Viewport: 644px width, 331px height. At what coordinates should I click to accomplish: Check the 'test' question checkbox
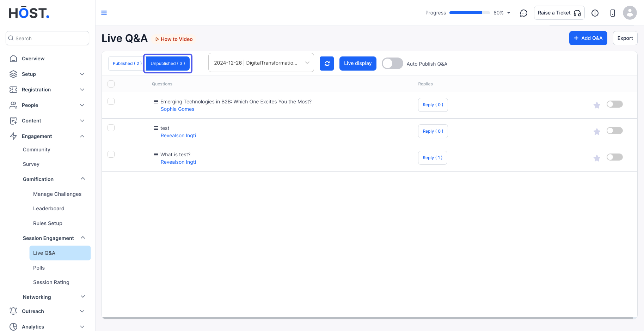click(111, 128)
